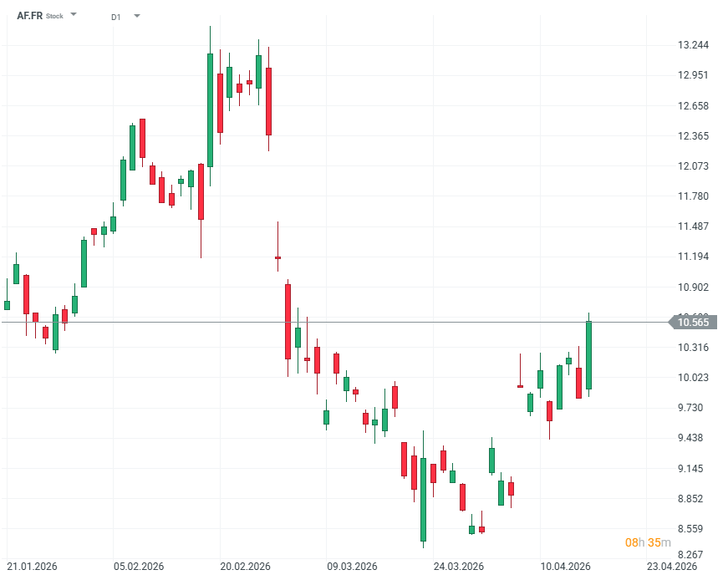Click the 9.438 price level on axis
This screenshot has height=580, width=728.
(x=695, y=438)
